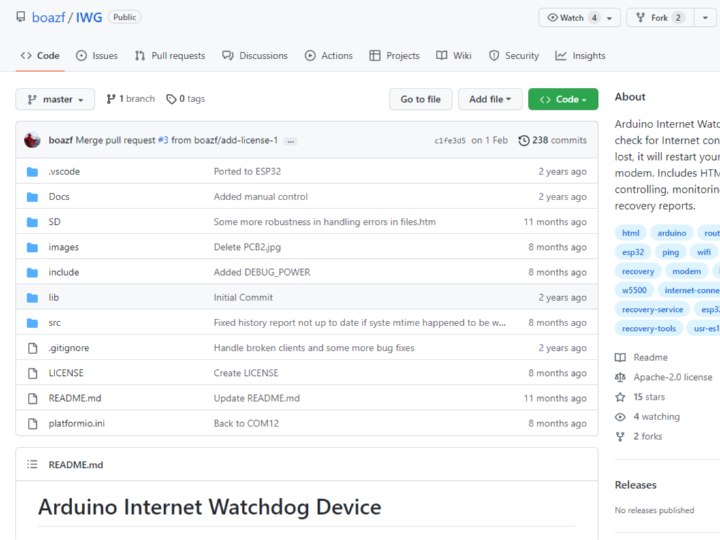
Task: Click the Docs folder icon
Action: (32, 197)
